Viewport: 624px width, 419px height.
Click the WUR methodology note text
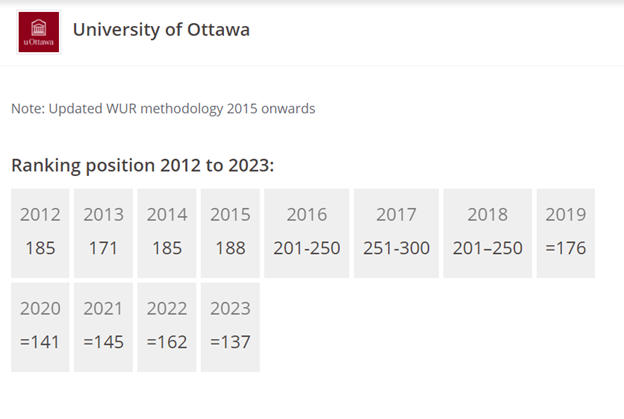pyautogui.click(x=163, y=109)
